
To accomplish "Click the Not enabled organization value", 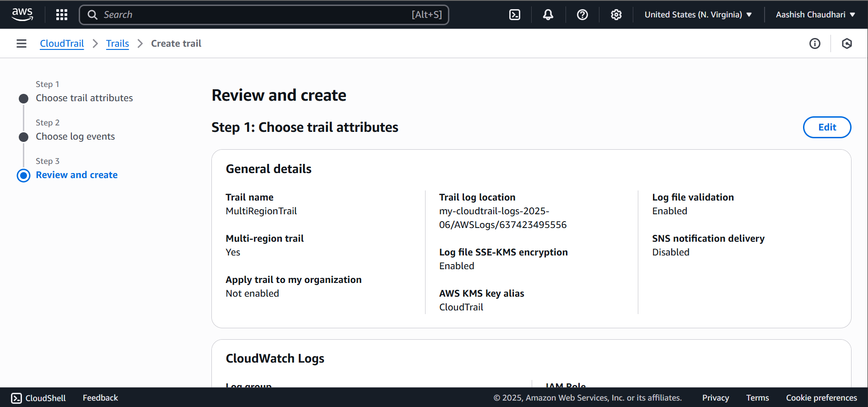I will tap(252, 293).
